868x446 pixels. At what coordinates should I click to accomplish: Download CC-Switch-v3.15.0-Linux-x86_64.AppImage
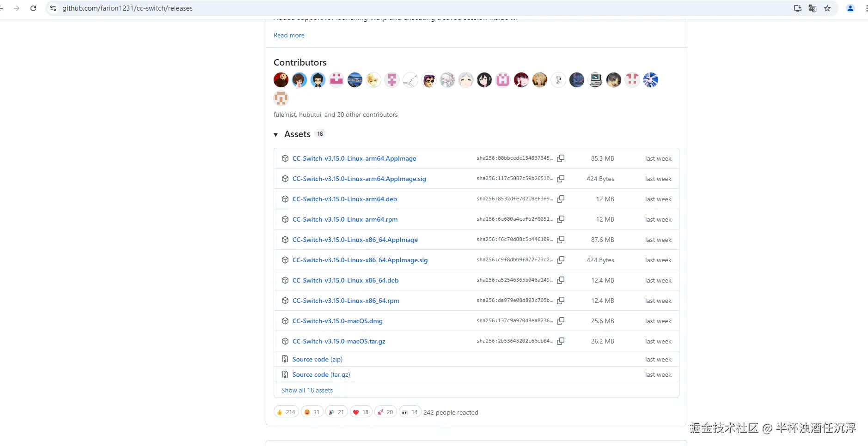355,240
